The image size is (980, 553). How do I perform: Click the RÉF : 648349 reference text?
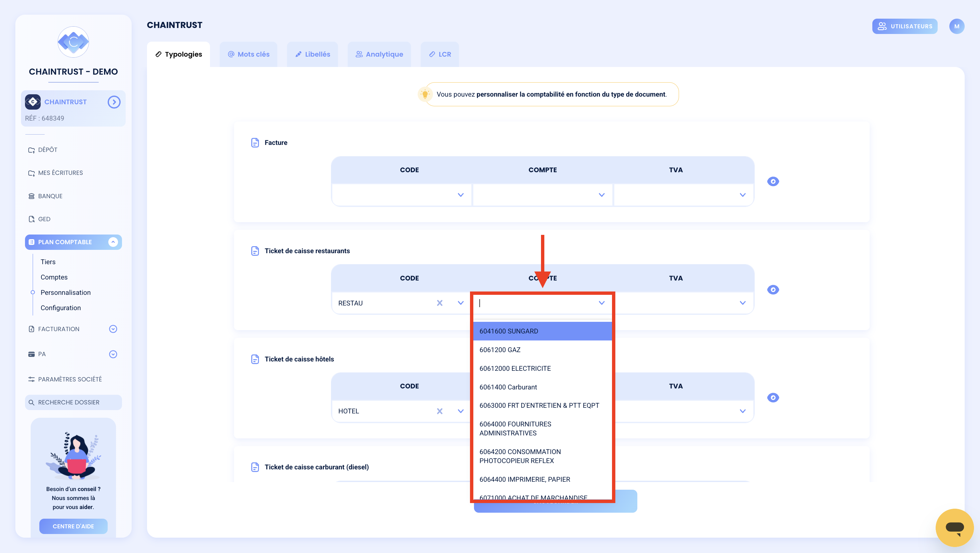[x=45, y=118]
